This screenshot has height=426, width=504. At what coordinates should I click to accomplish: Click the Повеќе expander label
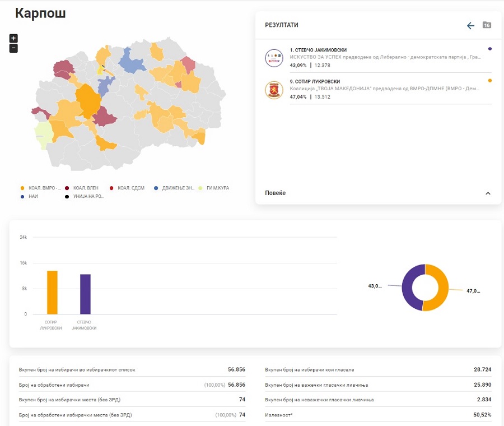(276, 193)
